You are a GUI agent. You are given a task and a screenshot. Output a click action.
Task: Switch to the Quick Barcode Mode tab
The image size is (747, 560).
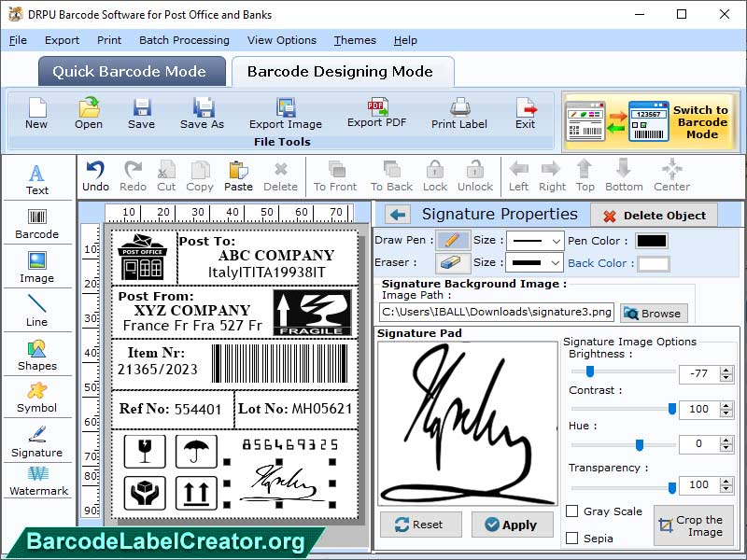[x=131, y=71]
